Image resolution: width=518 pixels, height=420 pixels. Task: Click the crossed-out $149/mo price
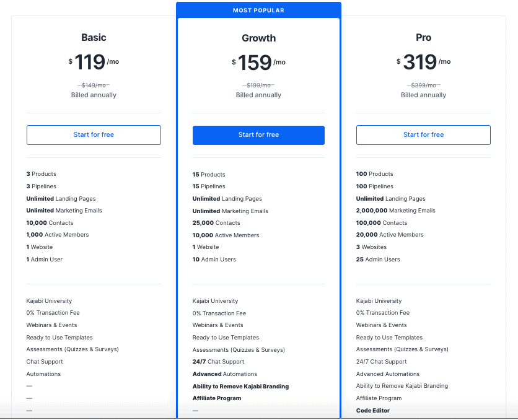click(x=94, y=85)
